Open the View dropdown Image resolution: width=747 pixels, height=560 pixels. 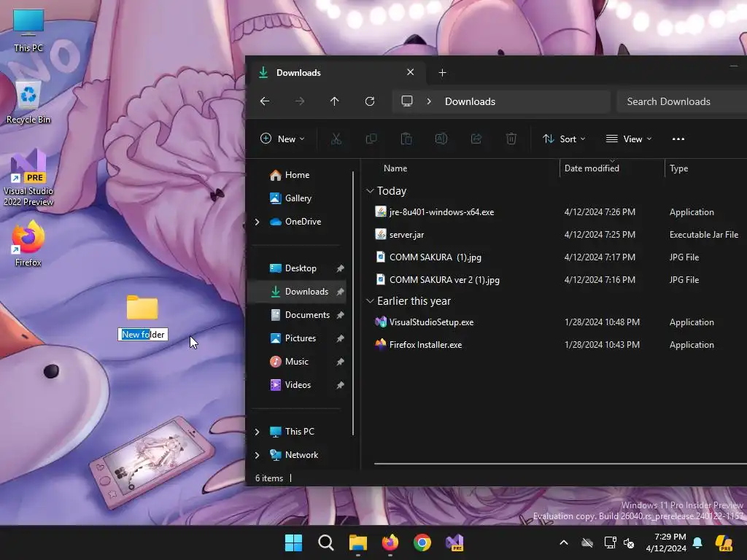(629, 139)
